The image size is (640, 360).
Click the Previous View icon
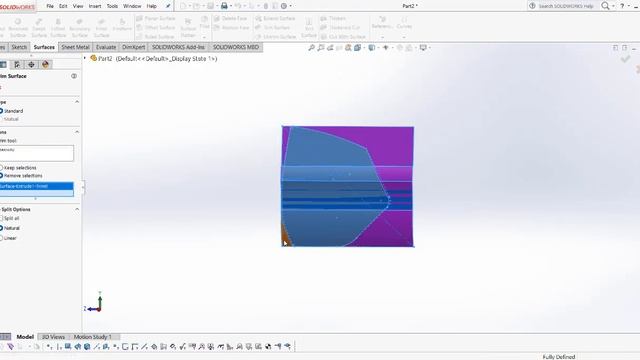tap(330, 48)
